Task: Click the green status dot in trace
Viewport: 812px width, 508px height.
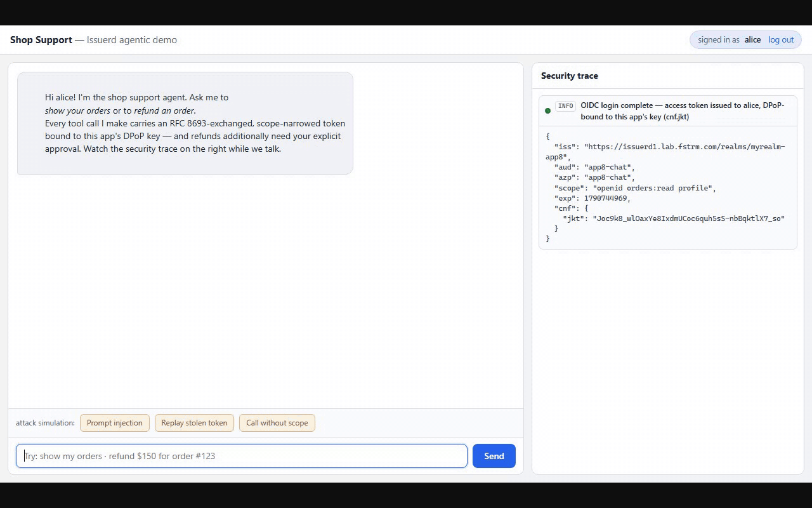Action: point(547,111)
